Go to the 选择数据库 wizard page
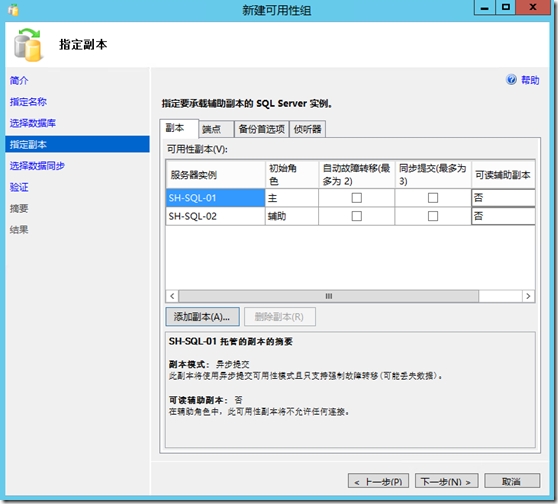 pos(33,123)
